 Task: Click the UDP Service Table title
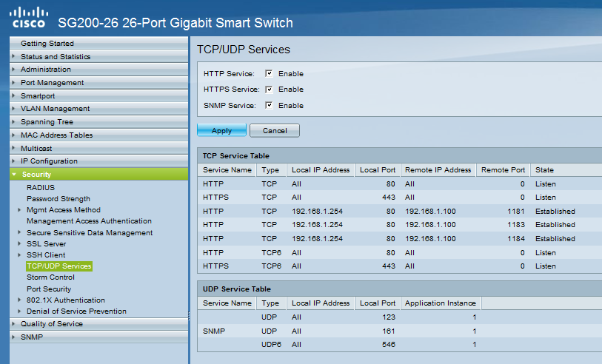(x=236, y=289)
